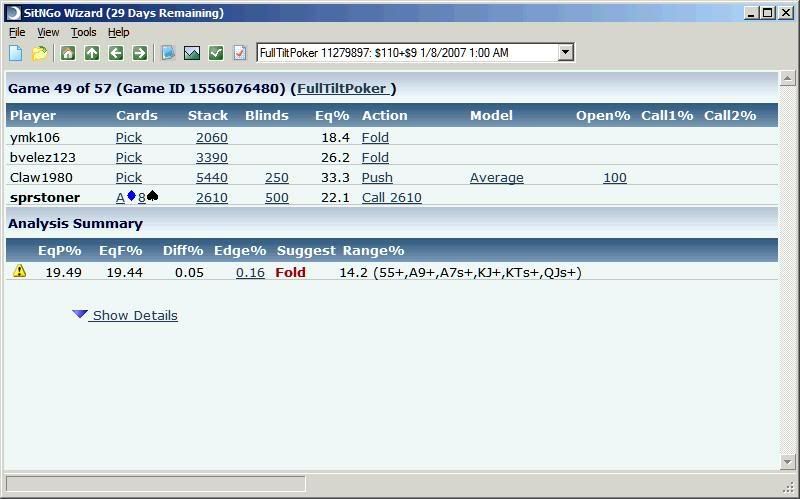Screen dimensions: 800x499
Task: Expand analysis with the Show Details triangle
Action: 80,314
